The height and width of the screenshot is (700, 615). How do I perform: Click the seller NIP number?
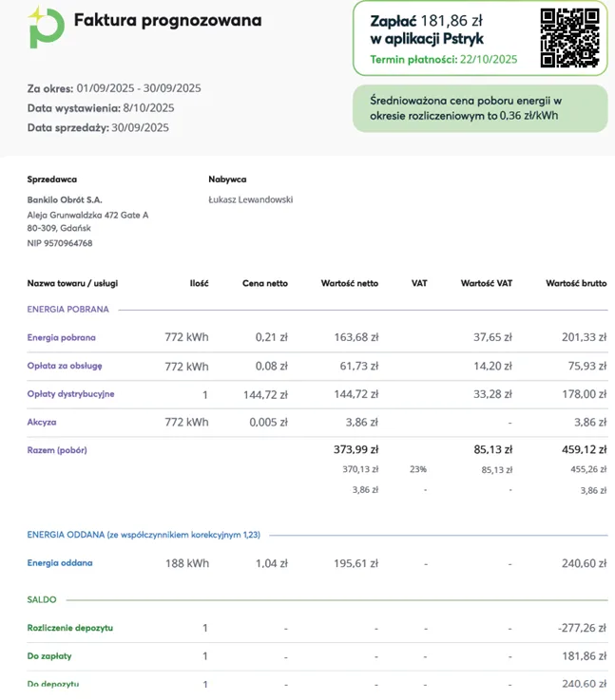pos(60,243)
